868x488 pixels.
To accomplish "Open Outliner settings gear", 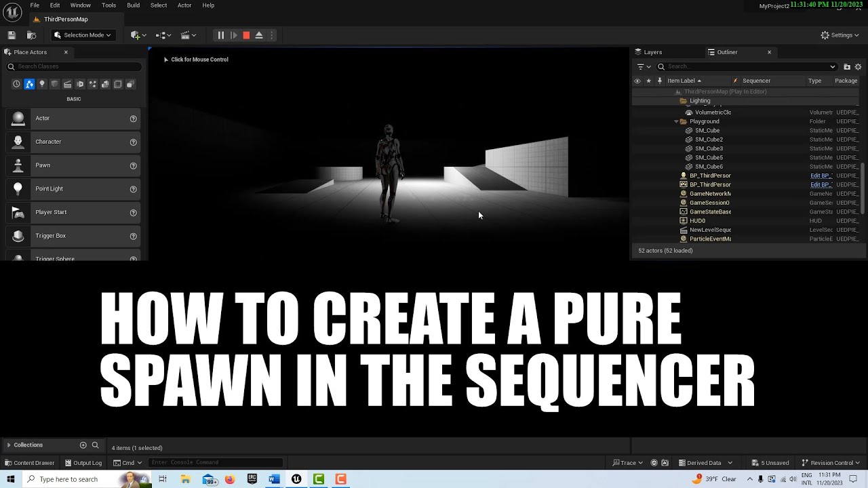I will [858, 66].
